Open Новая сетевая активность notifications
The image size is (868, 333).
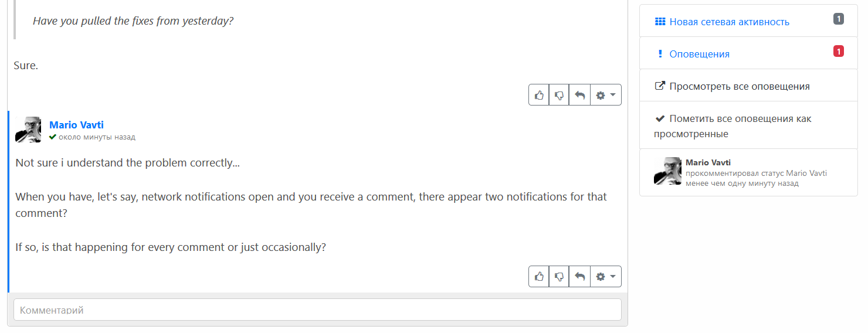pos(729,22)
